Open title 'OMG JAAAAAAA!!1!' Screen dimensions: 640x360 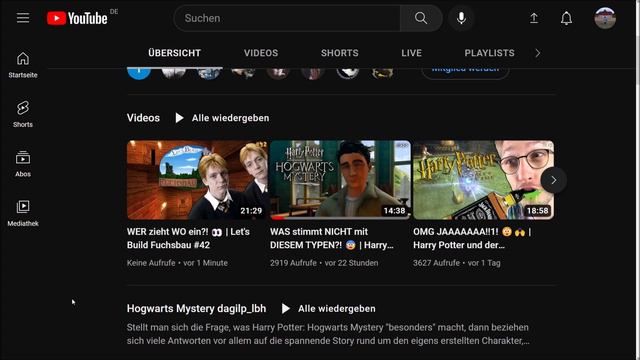click(x=472, y=238)
